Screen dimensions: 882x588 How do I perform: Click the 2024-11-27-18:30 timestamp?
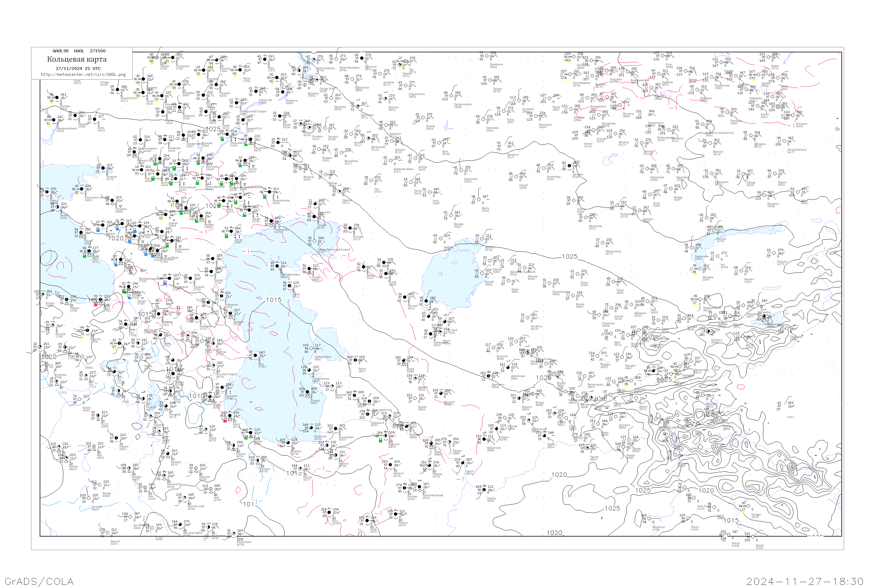(x=805, y=581)
